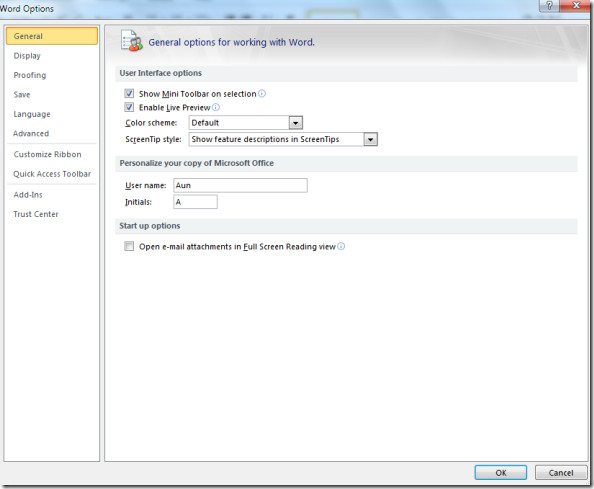
Task: Click the info icon beside Show Mini Toolbar
Action: [262, 94]
